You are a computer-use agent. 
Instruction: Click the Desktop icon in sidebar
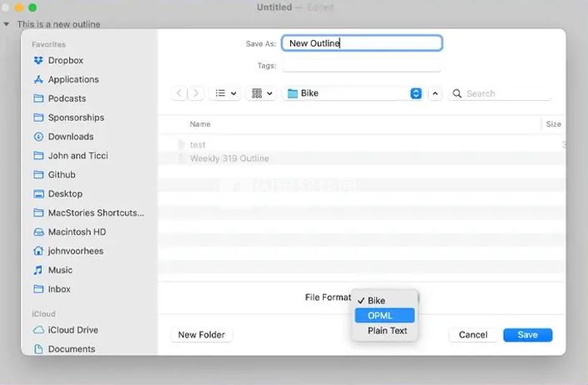click(38, 193)
